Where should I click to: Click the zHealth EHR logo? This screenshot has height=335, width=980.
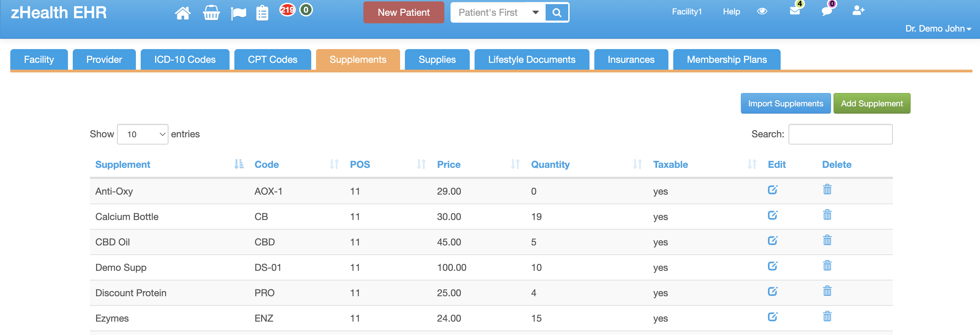click(x=59, y=13)
